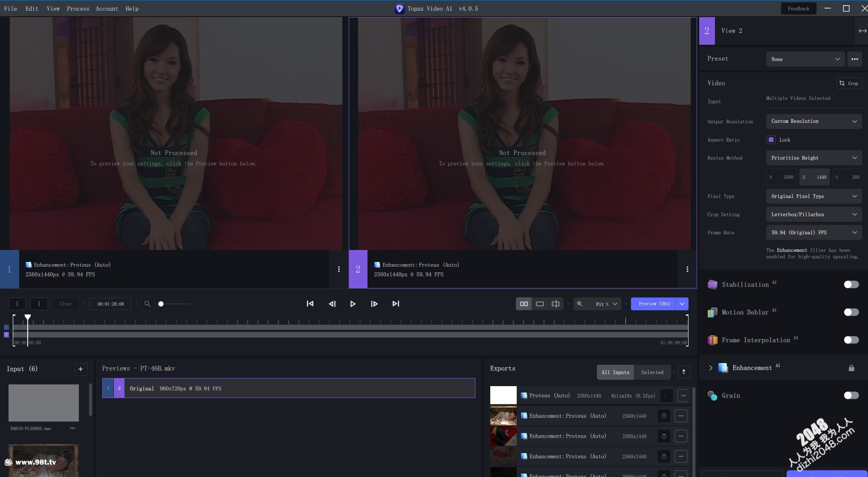The height and width of the screenshot is (477, 868).
Task: Open the Pixel Type dropdown
Action: 814,196
